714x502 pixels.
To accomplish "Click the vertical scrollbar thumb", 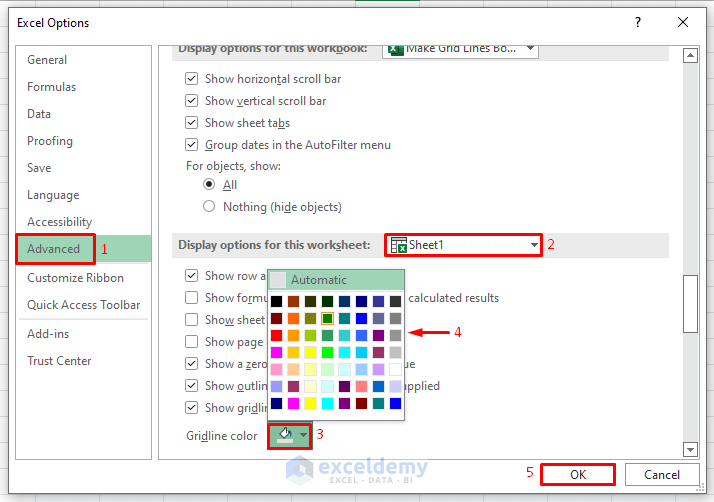I will click(690, 304).
